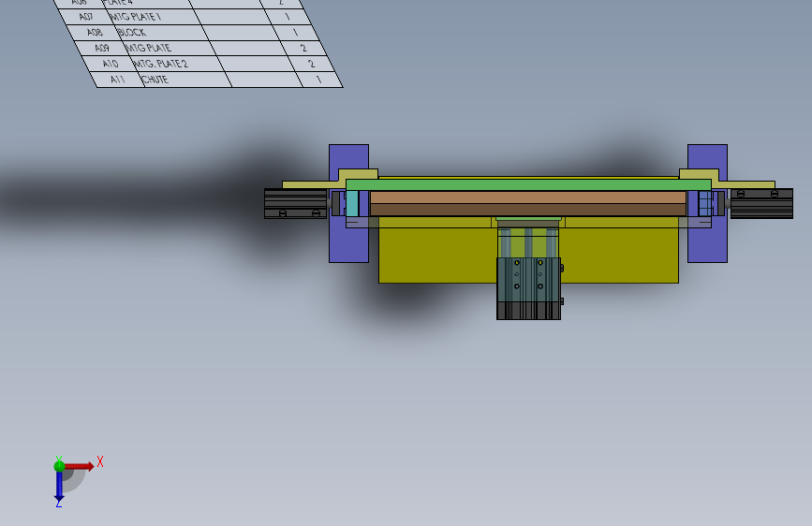Select the A11 item number cell
Viewport: 812px width, 526px height.
118,80
